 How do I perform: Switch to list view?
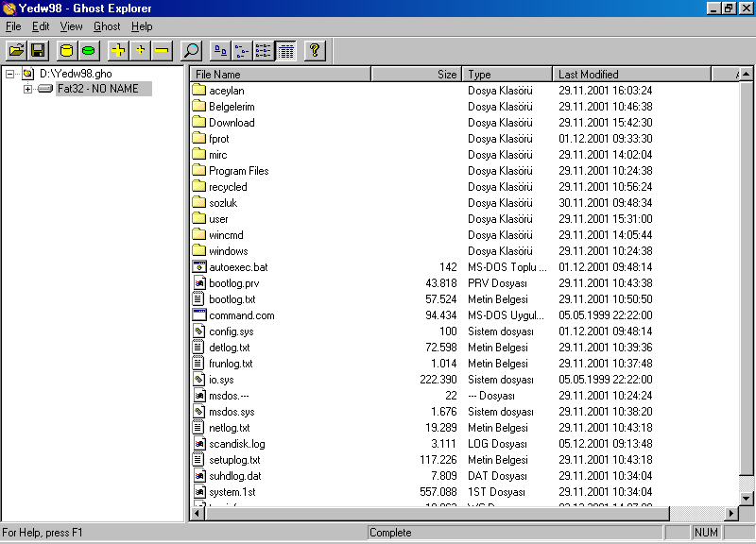[x=264, y=51]
